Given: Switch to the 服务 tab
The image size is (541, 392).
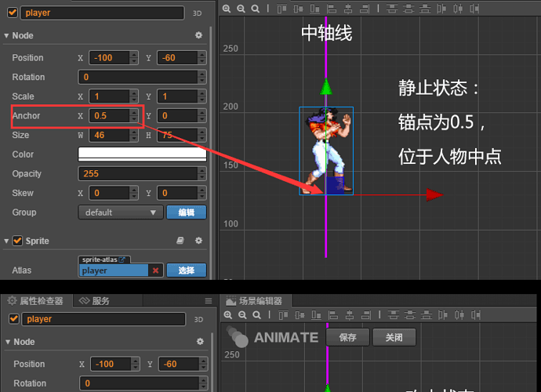Looking at the screenshot, I should tap(95, 301).
